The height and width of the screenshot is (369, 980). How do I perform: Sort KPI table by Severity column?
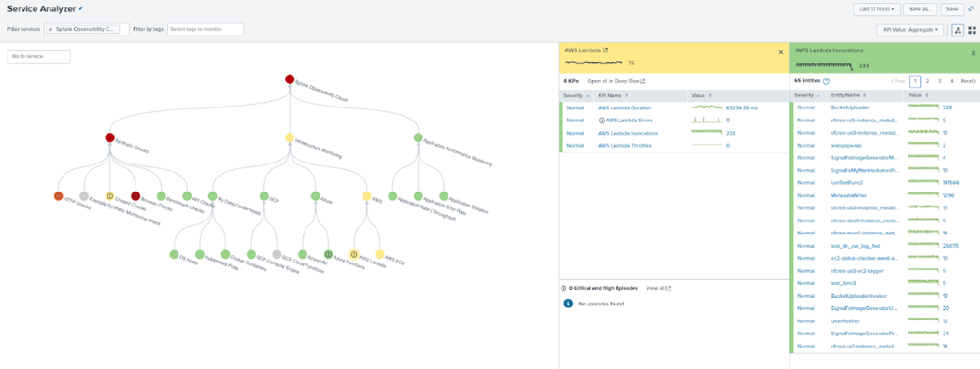(x=574, y=96)
